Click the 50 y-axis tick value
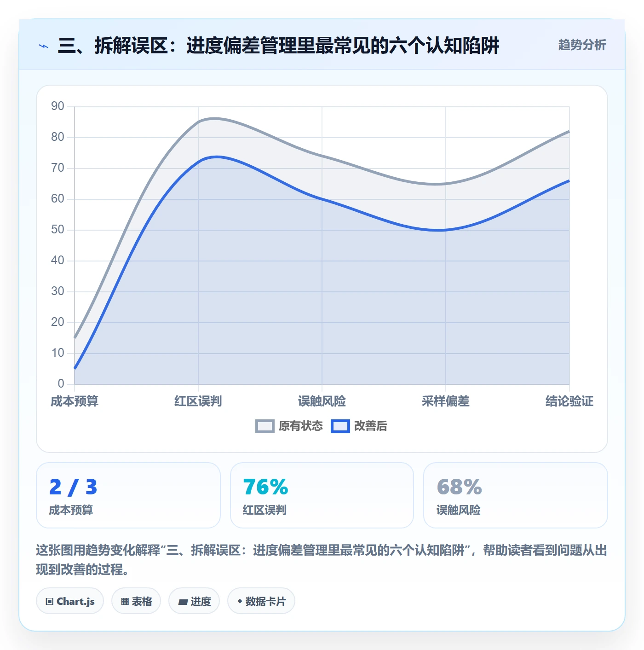The height and width of the screenshot is (650, 644). (57, 230)
